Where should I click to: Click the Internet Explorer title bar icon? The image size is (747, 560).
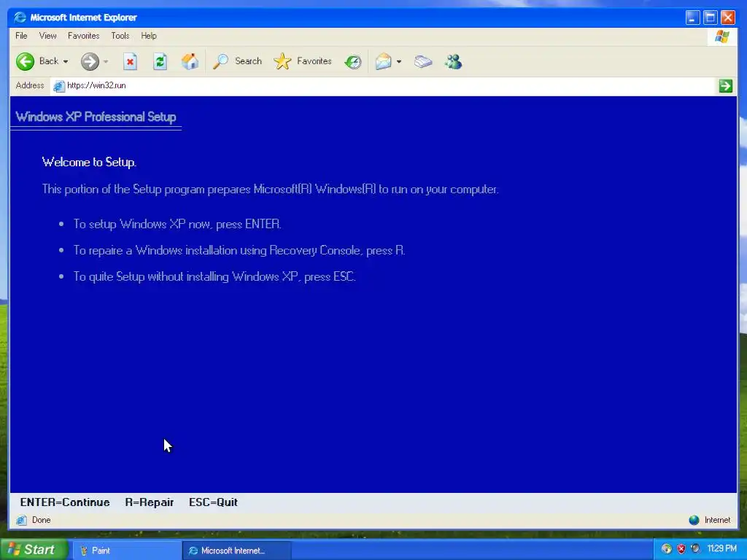click(20, 17)
